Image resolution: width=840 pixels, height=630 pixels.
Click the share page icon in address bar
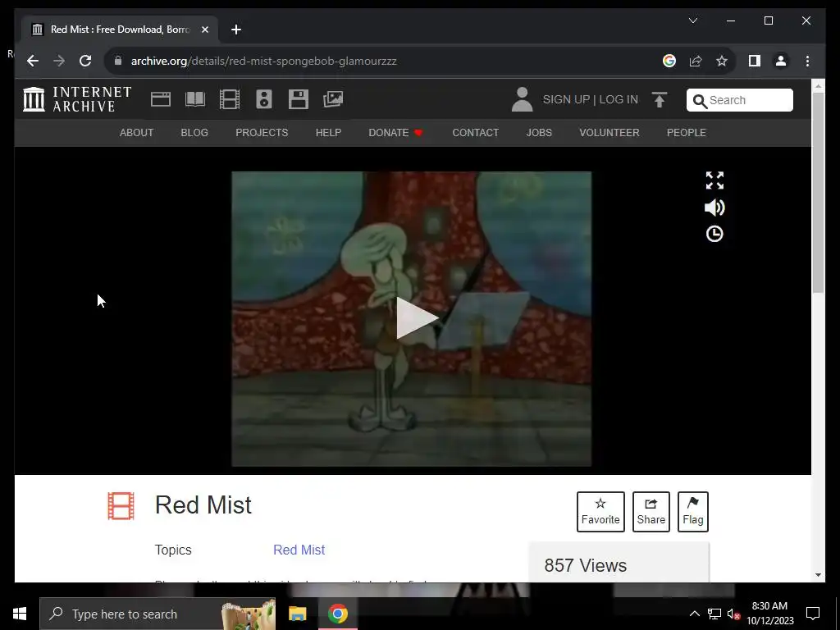point(696,61)
